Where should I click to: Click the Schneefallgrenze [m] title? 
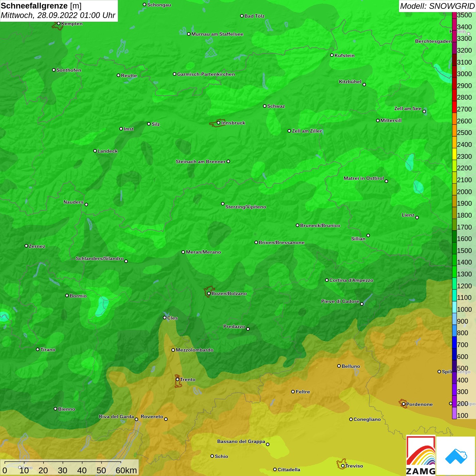tap(41, 6)
